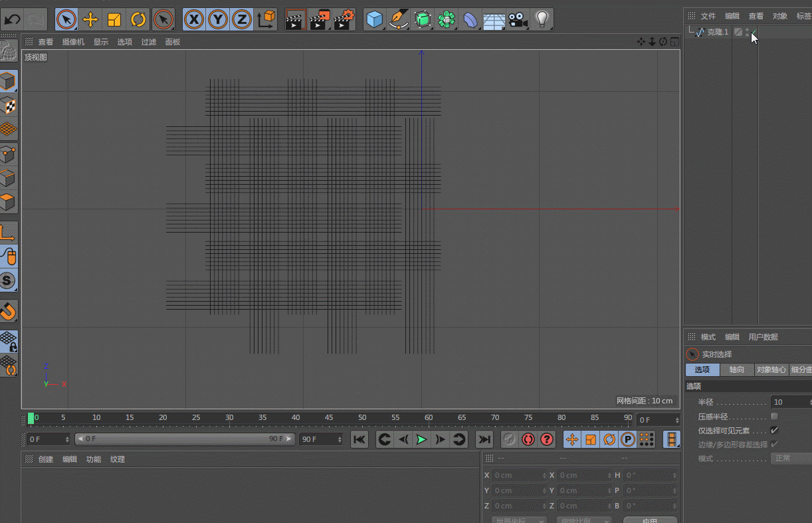Enable 压感半径 checkbox
The height and width of the screenshot is (523, 812).
click(x=774, y=417)
